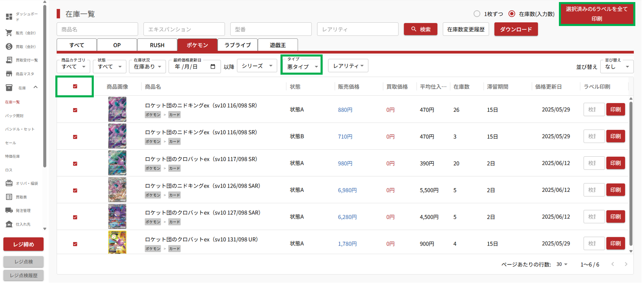The width and height of the screenshot is (644, 283).
Task: Select the 1枚ずつ radio button
Action: coord(477,14)
